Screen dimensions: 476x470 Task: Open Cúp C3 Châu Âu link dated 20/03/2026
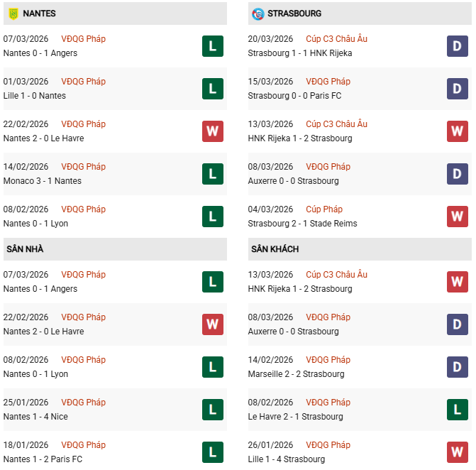336,38
